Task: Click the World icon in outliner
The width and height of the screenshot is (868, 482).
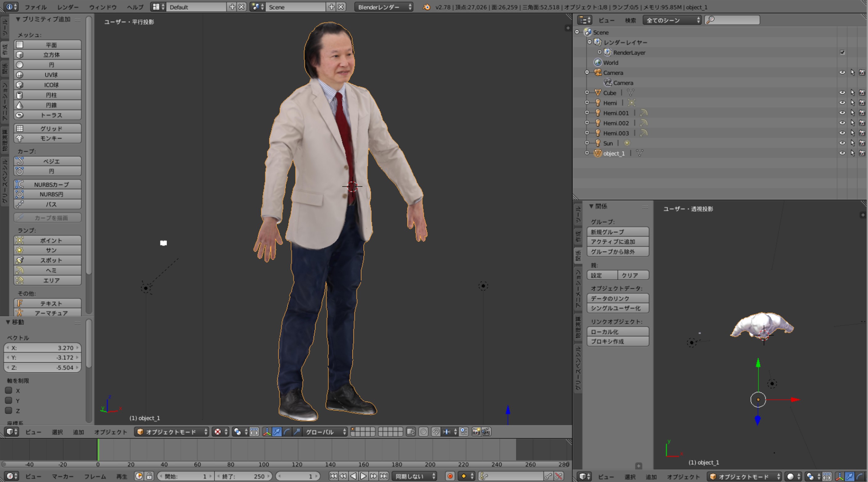Action: tap(598, 62)
